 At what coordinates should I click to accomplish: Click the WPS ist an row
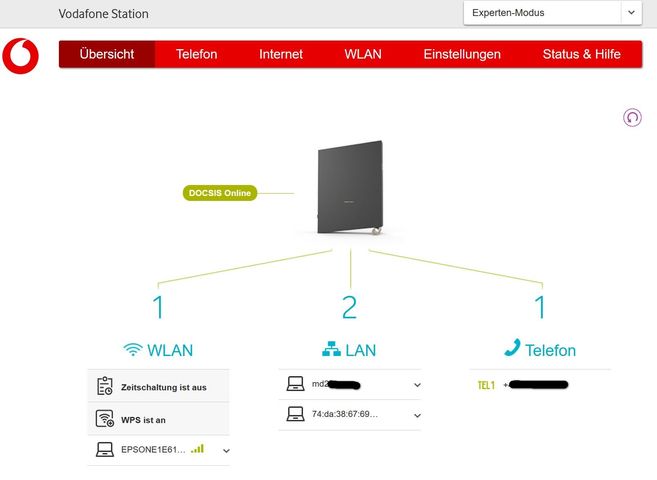point(158,419)
